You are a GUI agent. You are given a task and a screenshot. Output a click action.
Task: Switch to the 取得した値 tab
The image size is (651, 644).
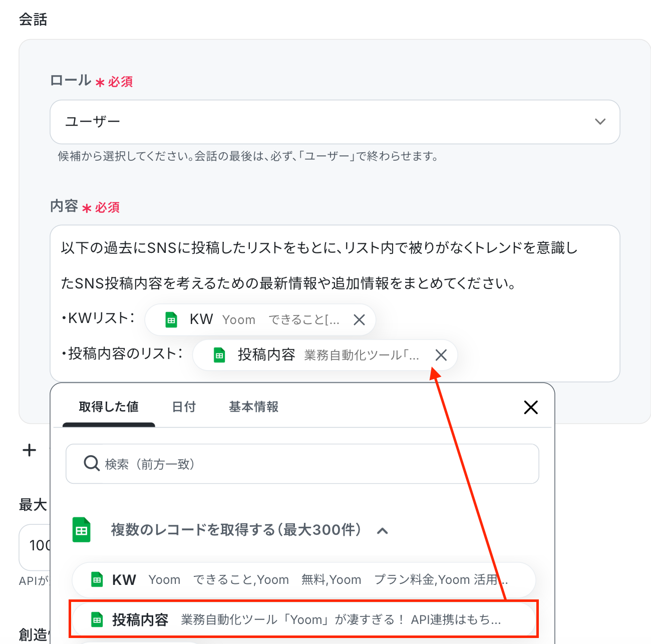109,407
